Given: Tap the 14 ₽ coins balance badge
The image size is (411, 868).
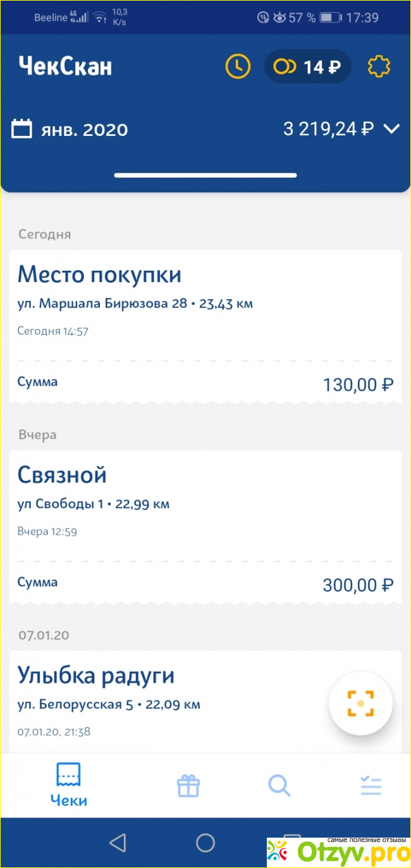Looking at the screenshot, I should click(x=307, y=66).
